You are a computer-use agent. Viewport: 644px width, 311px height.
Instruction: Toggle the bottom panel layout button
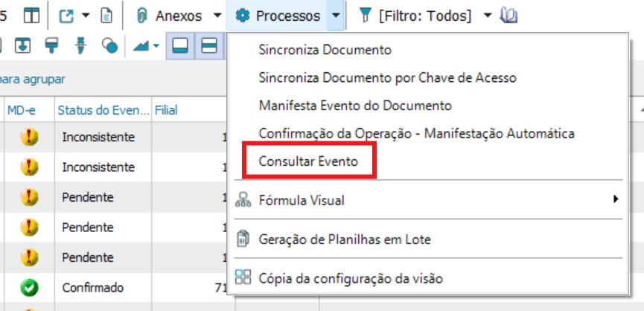179,46
